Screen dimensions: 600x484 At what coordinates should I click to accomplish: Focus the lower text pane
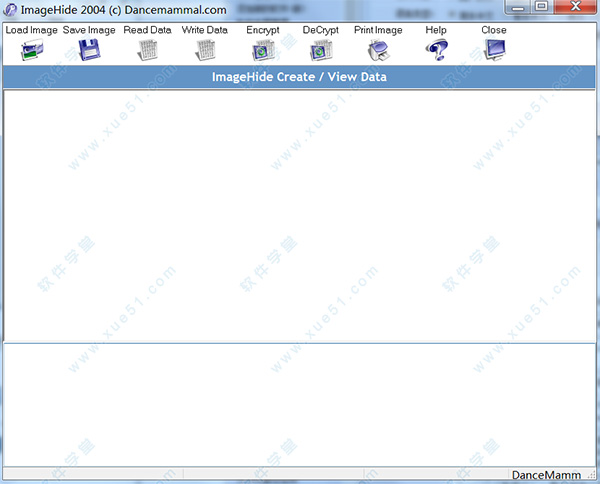[x=299, y=405]
